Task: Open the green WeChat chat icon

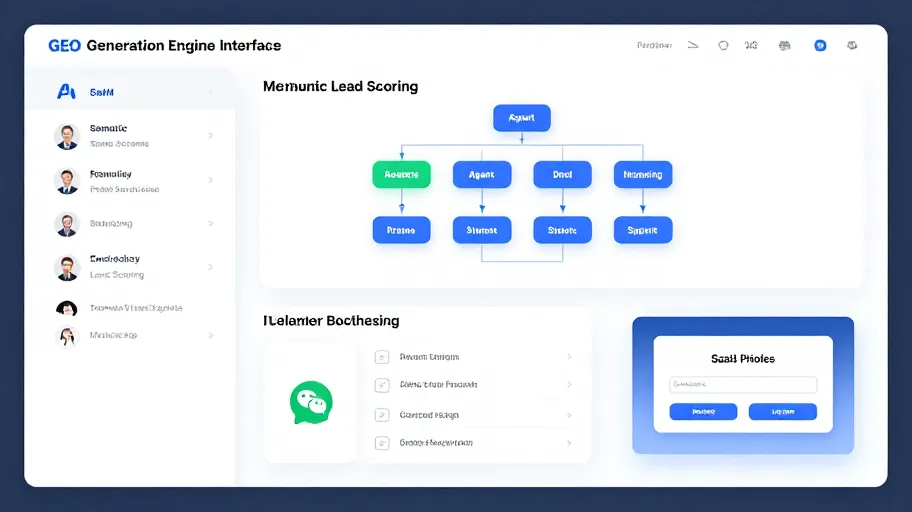Action: click(x=311, y=403)
